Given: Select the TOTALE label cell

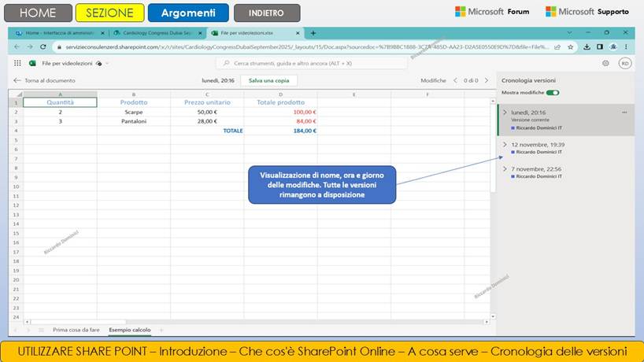Looking at the screenshot, I should (207, 131).
